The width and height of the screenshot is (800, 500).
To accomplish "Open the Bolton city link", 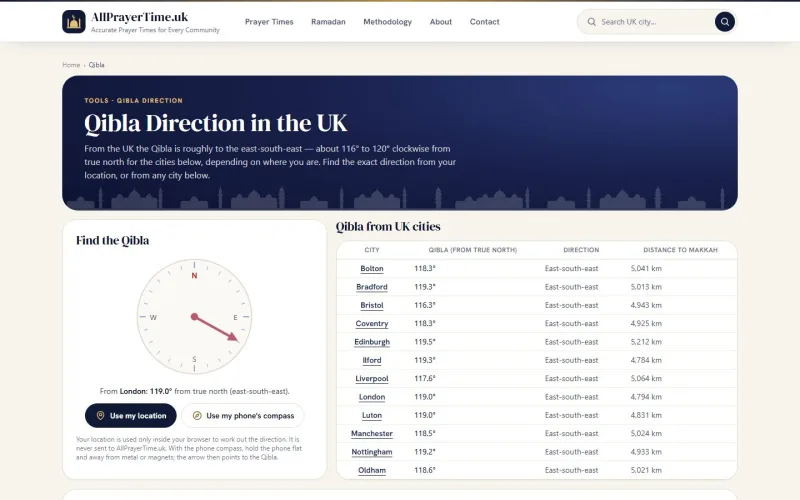I will pyautogui.click(x=371, y=268).
